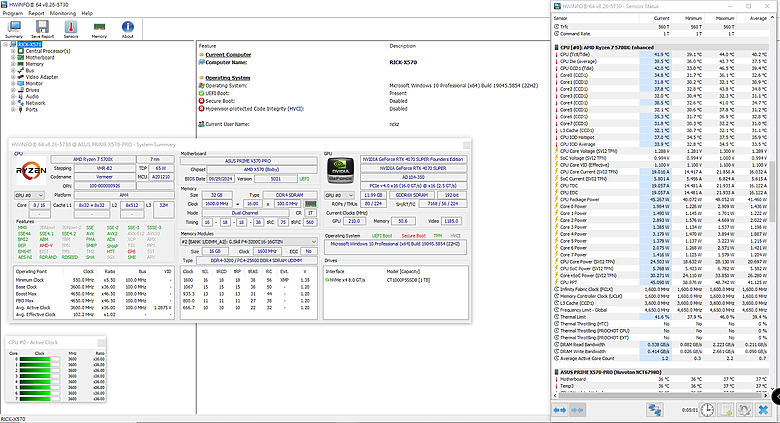Click Core 0 green clock bar

pos(35,359)
